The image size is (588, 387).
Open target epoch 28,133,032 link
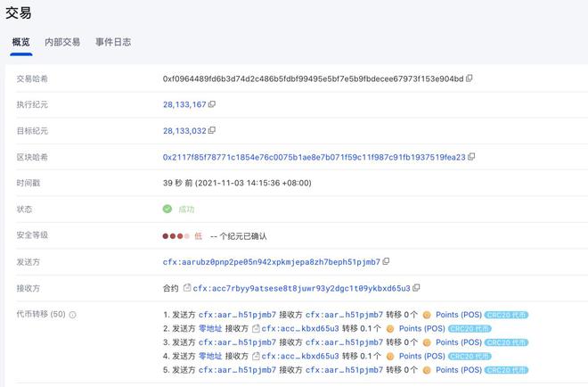184,131
